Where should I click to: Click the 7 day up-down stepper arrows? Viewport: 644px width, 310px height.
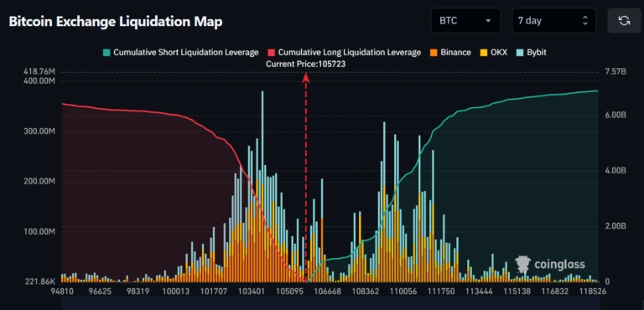[584, 21]
